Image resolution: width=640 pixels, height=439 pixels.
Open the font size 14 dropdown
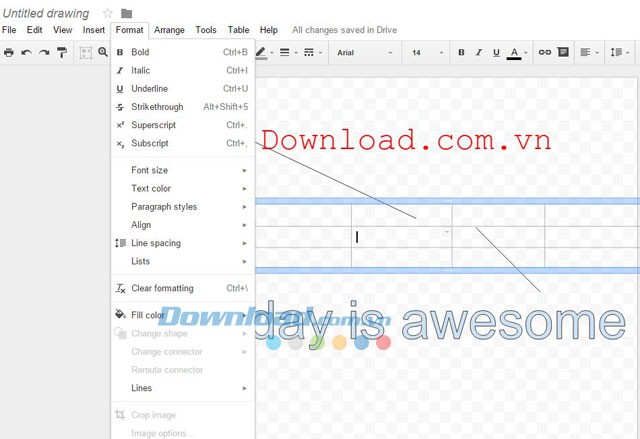(x=425, y=52)
